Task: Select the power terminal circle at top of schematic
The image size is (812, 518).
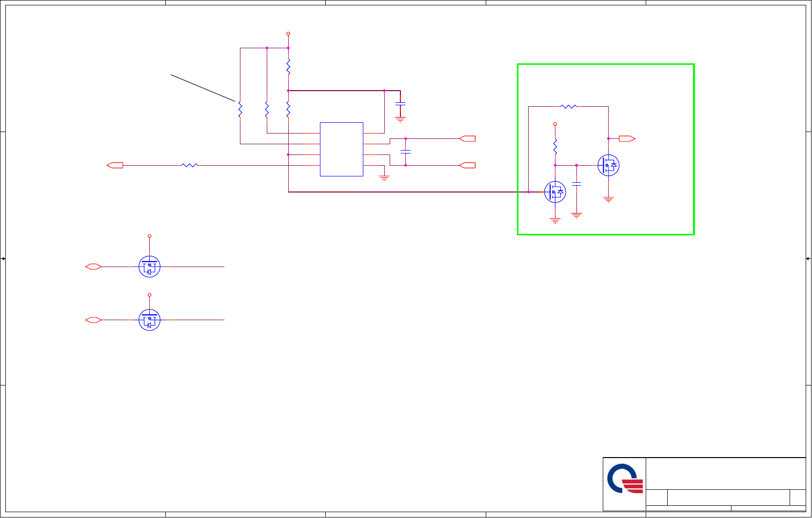Action: point(288,34)
